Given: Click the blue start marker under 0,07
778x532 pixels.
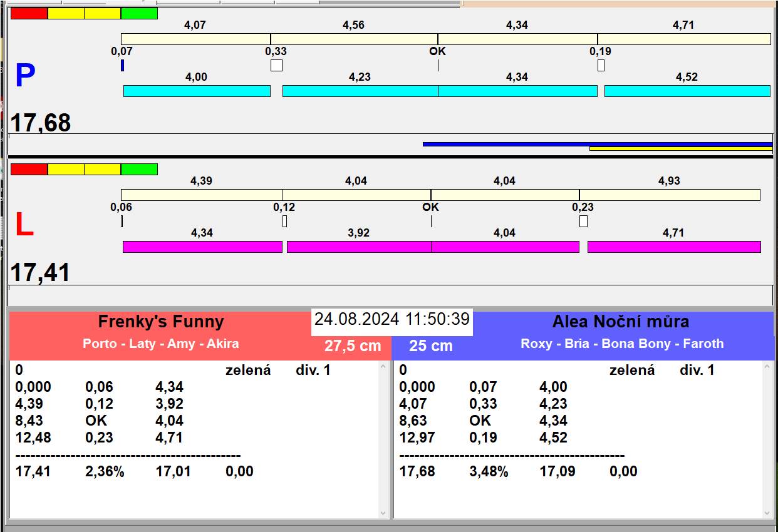Looking at the screenshot, I should point(122,66).
